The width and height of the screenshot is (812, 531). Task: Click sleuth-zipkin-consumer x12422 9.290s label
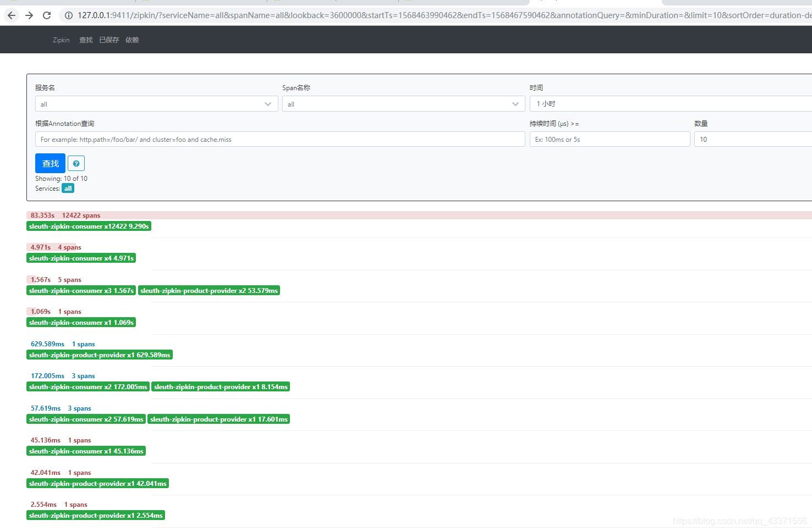(89, 226)
